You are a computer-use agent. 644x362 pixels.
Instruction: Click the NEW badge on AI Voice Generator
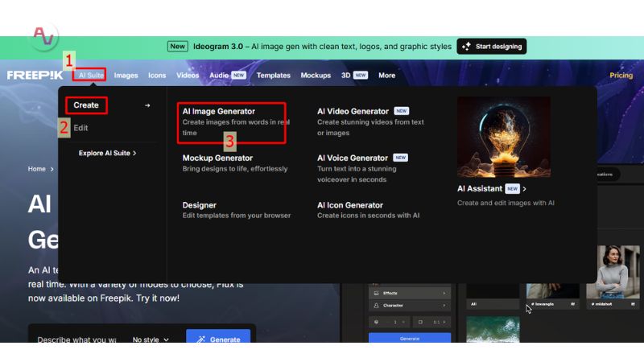[x=400, y=158]
